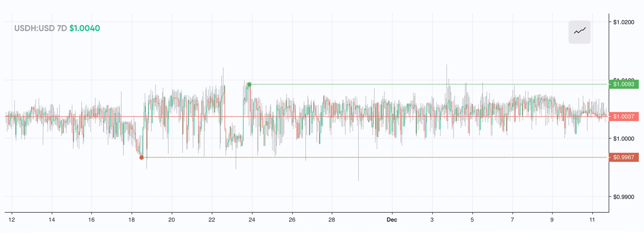Select date 28 on the time axis
This screenshot has width=644, height=242.
pos(332,220)
